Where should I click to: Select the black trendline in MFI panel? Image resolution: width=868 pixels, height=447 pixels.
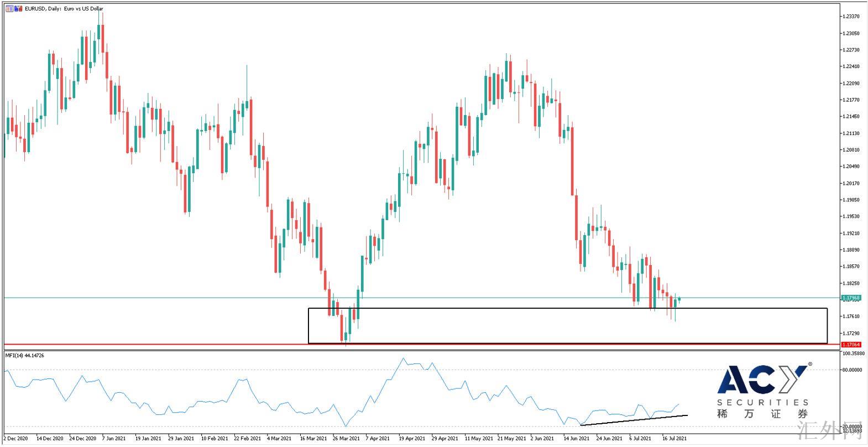636,420
